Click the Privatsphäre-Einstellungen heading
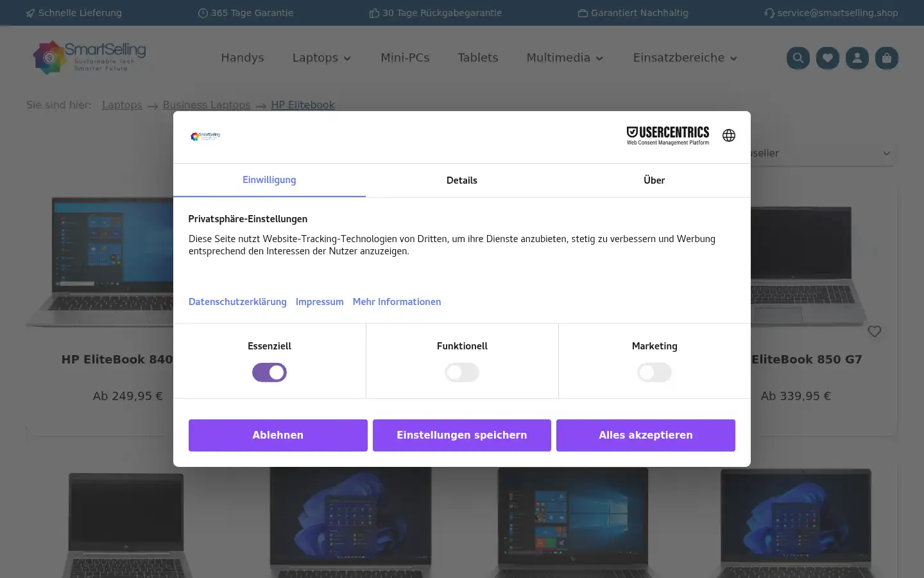The width and height of the screenshot is (924, 578). coord(248,219)
